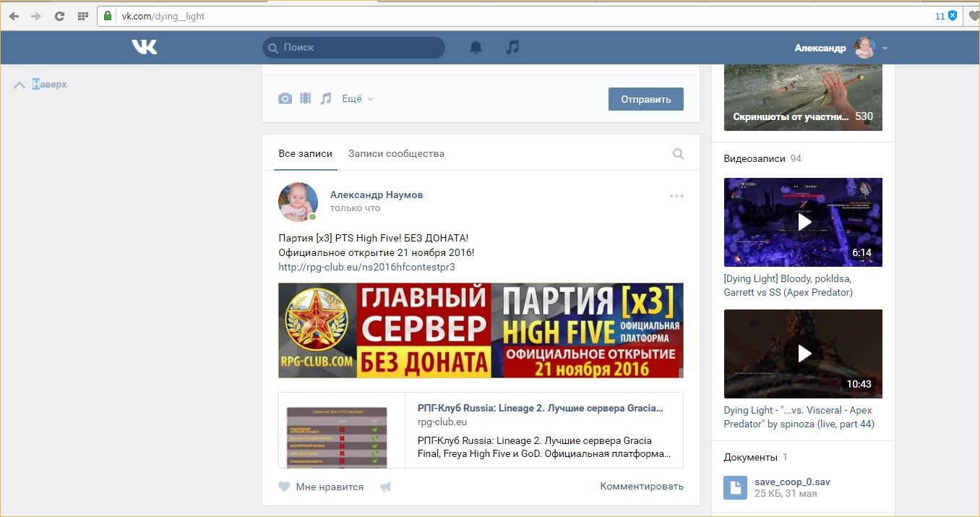Image resolution: width=980 pixels, height=517 pixels.
Task: Open the Документы section header
Action: pos(750,457)
